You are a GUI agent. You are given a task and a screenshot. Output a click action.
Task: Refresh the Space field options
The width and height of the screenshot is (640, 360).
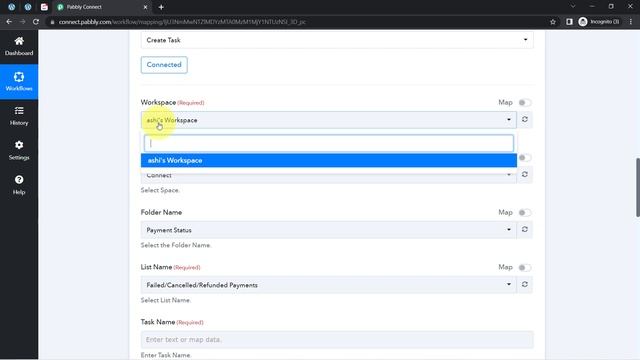524,174
